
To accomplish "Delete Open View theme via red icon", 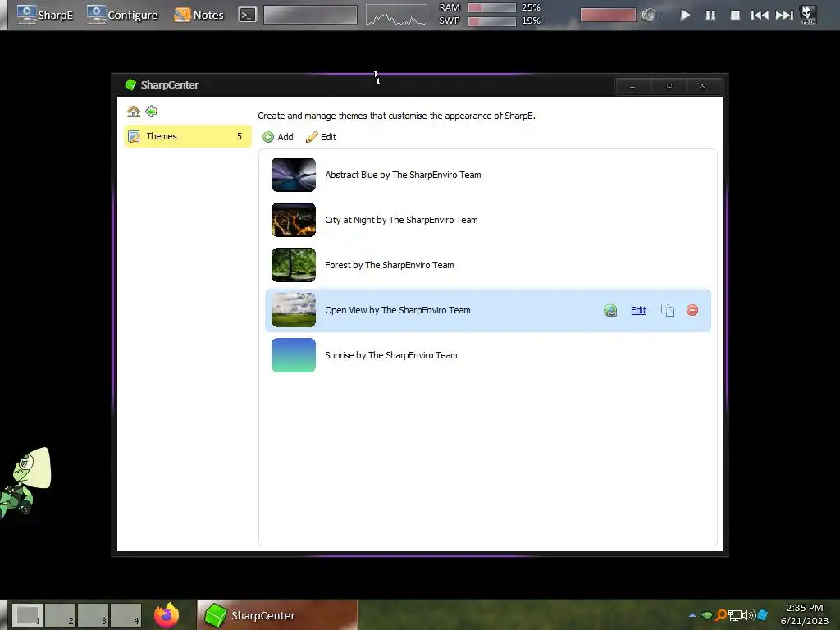I will pyautogui.click(x=692, y=310).
